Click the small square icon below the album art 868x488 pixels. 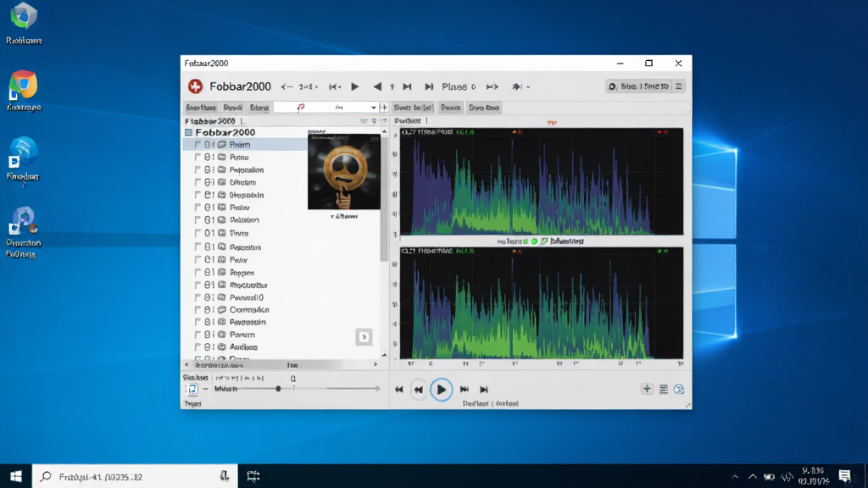364,337
